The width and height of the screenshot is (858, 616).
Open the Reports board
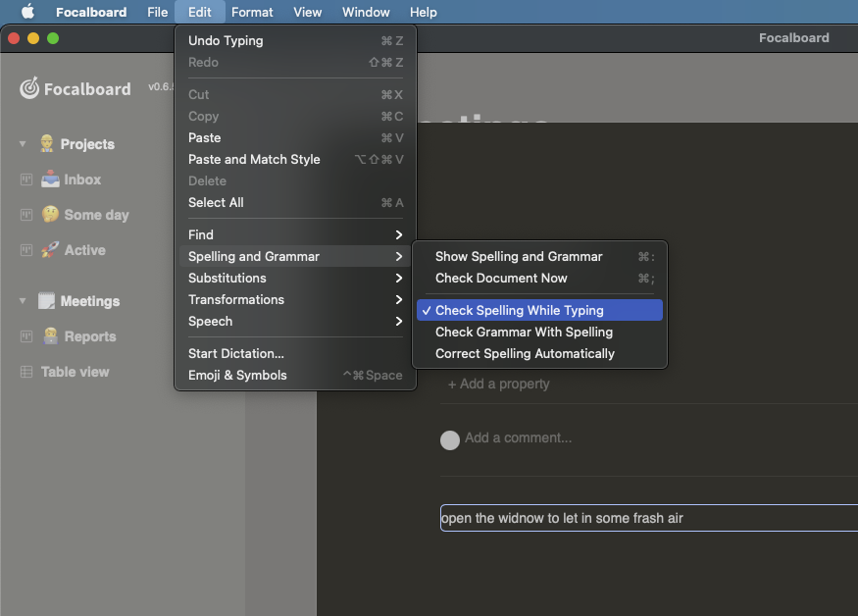coord(90,336)
